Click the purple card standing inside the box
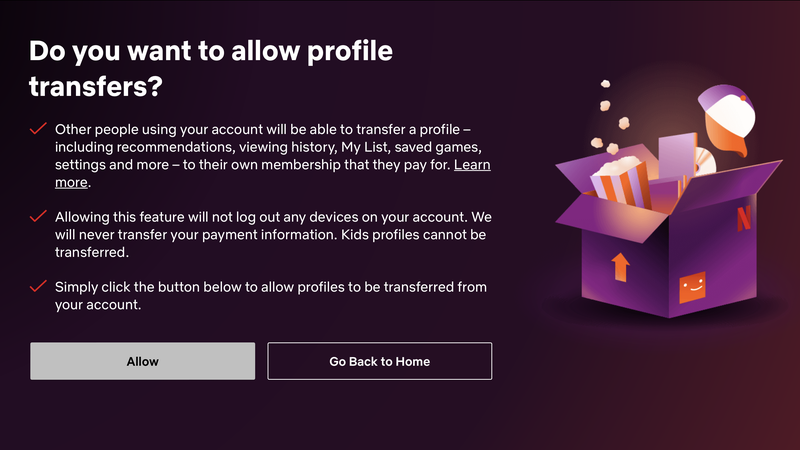Image resolution: width=800 pixels, height=450 pixels. (x=678, y=157)
